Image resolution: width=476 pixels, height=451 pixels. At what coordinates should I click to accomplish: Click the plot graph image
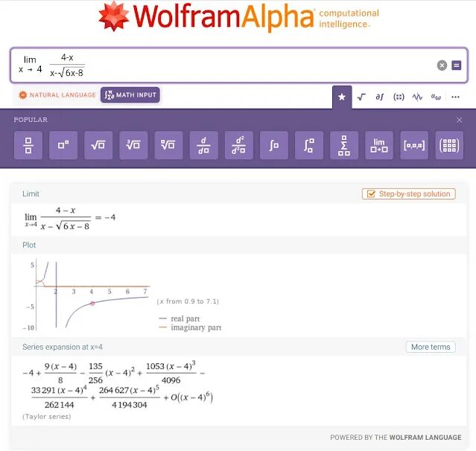(x=86, y=294)
